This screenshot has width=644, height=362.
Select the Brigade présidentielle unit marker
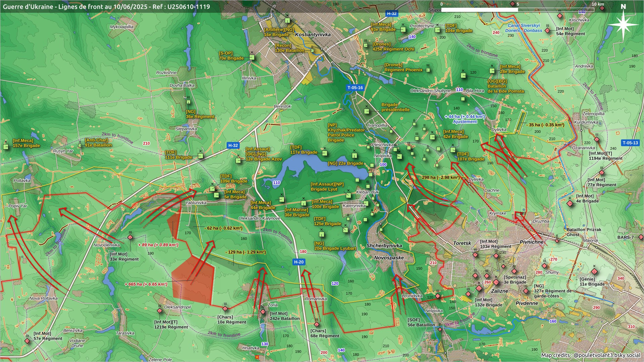(367, 111)
